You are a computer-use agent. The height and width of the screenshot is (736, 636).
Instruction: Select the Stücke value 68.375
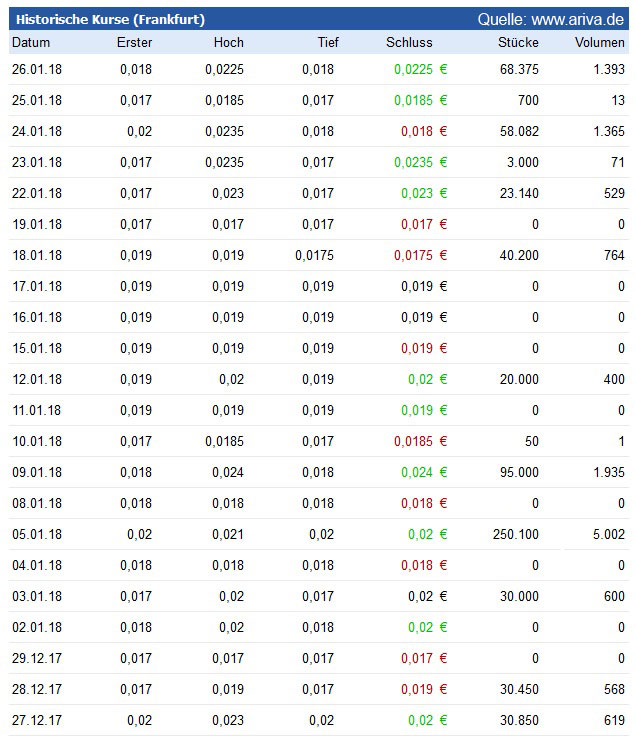[x=519, y=70]
